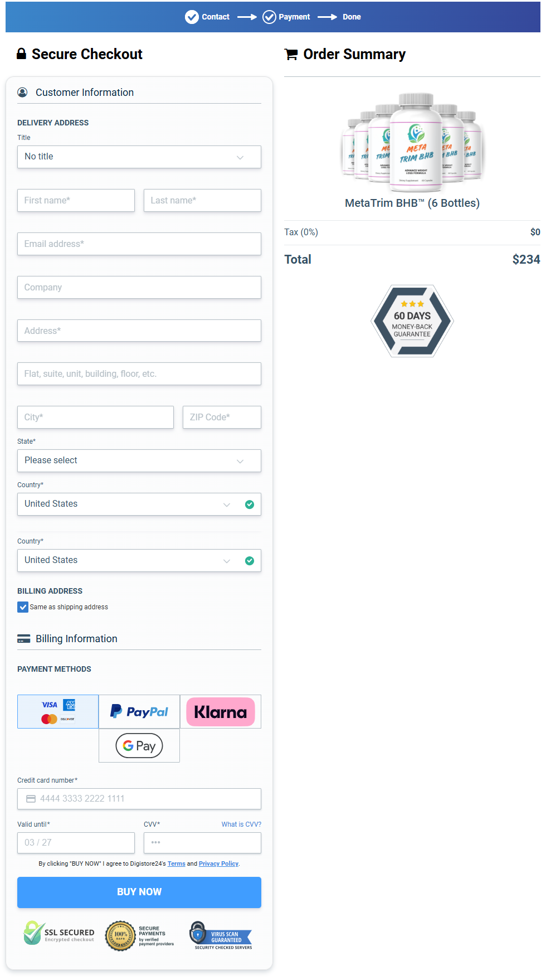Click the Customer Information user icon

click(x=22, y=93)
